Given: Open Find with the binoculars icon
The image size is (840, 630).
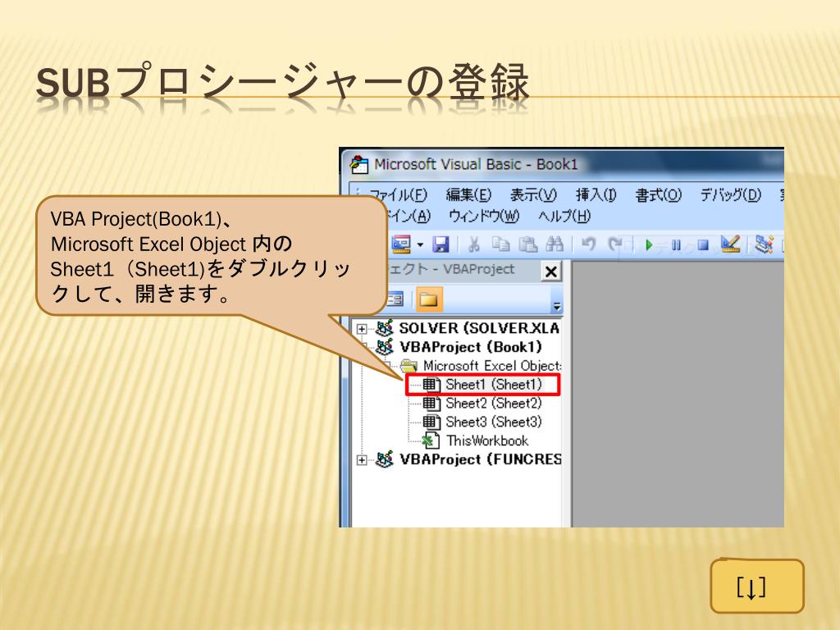Looking at the screenshot, I should click(555, 244).
